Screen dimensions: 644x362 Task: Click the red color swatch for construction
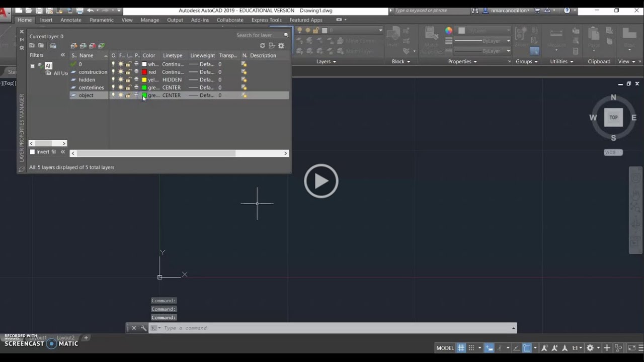click(144, 72)
